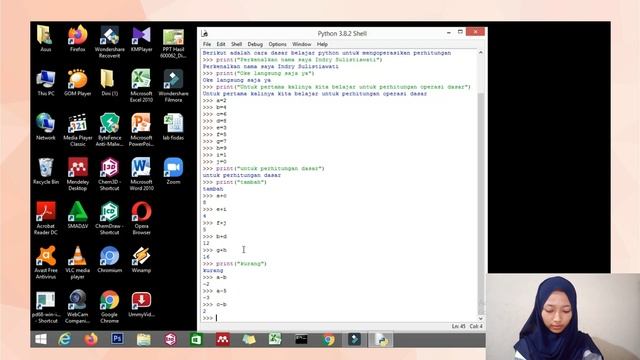Open the Network desktop icon
640x360 pixels.
tap(45, 127)
